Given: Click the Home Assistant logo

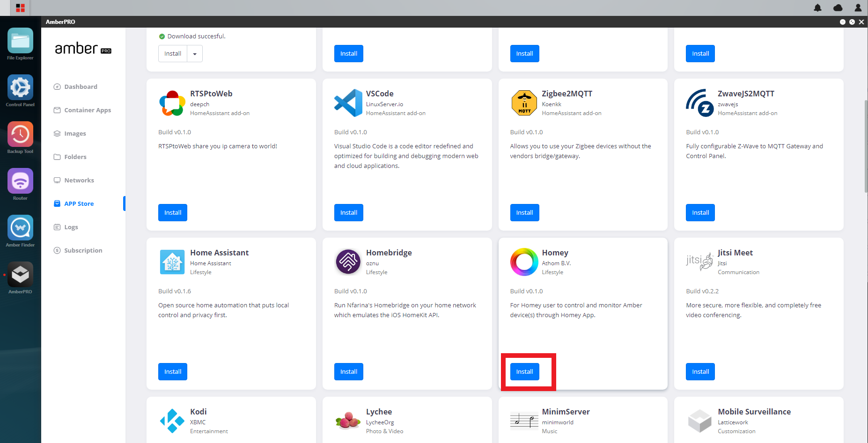Looking at the screenshot, I should (172, 262).
